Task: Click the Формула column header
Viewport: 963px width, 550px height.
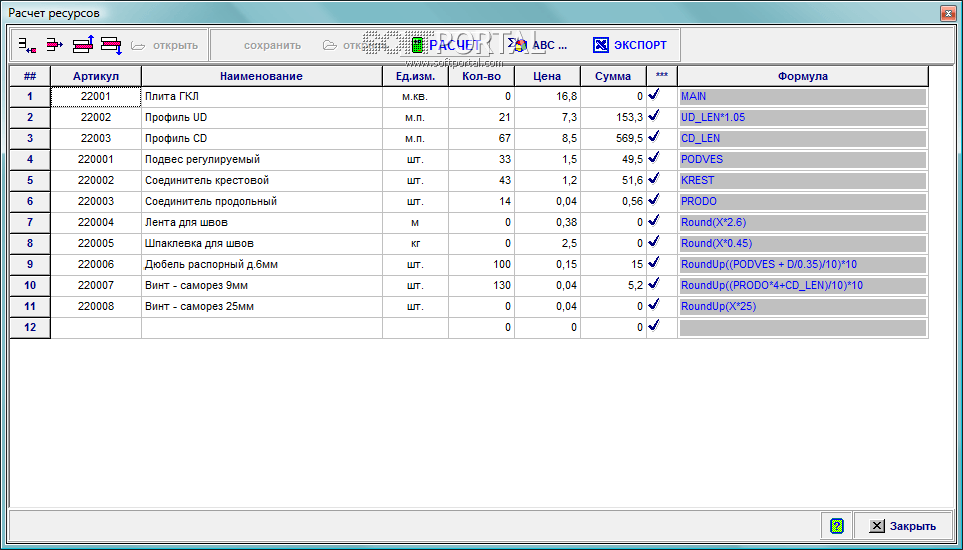Action: pyautogui.click(x=803, y=76)
